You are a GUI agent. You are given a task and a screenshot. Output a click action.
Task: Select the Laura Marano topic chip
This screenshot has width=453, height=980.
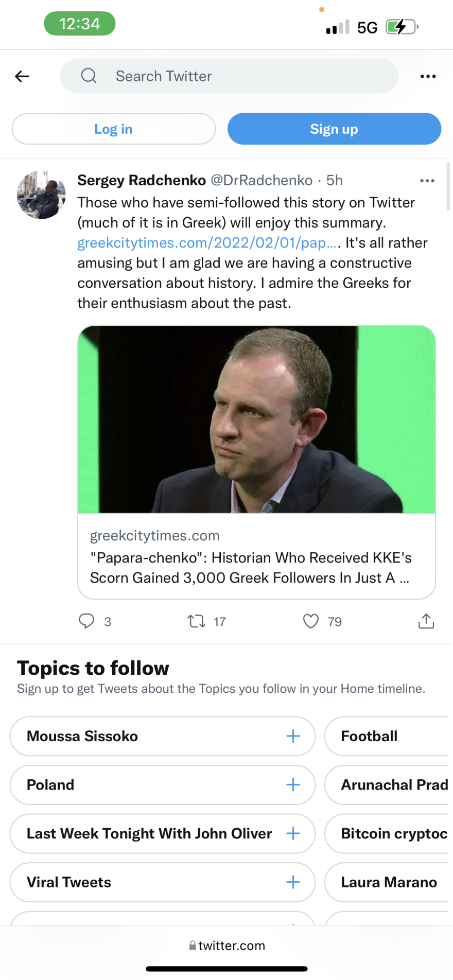tap(389, 882)
